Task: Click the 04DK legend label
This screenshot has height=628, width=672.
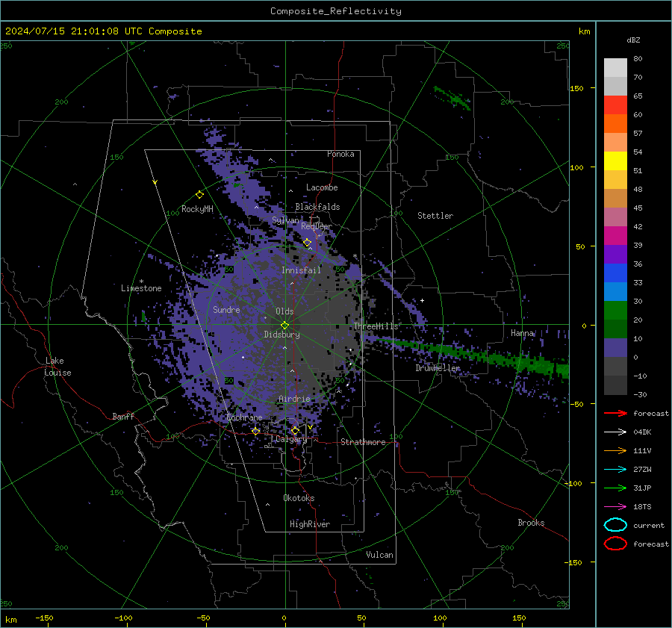Action: point(642,432)
